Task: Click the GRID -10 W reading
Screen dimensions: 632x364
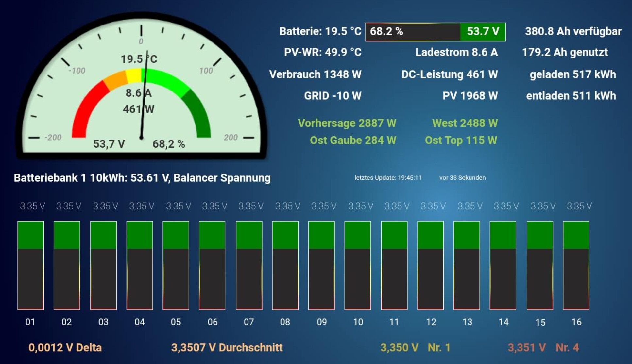Action: click(x=333, y=96)
